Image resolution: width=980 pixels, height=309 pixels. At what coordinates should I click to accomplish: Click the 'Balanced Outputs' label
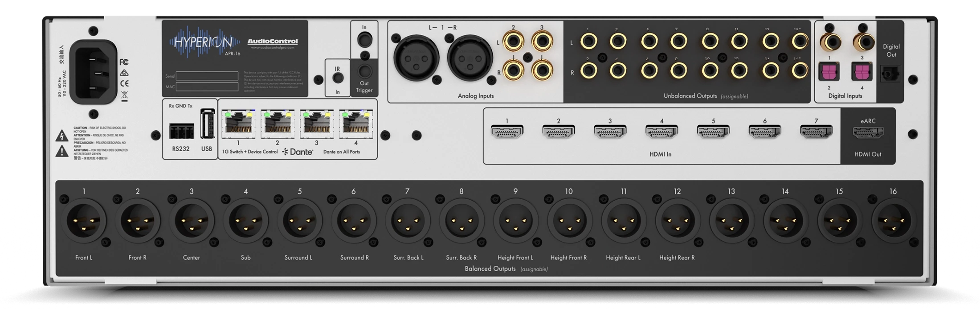(490, 269)
